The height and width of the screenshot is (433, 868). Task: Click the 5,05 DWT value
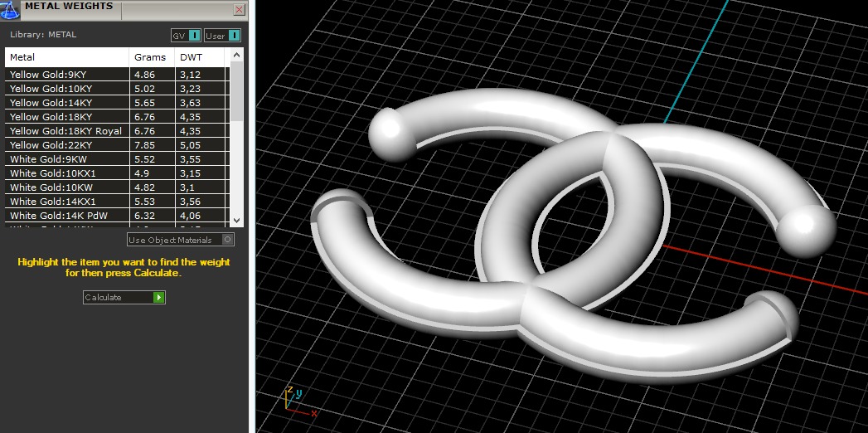(x=191, y=145)
